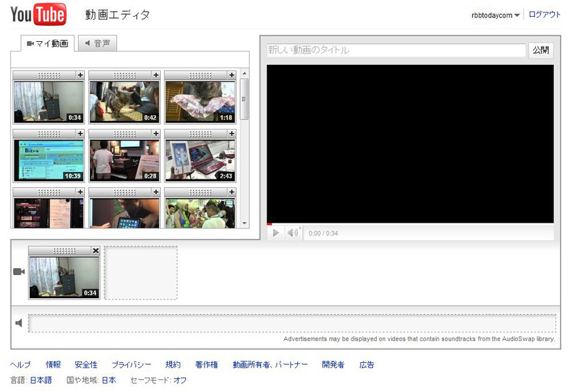Add the 10:39 clip using plus icon
Image resolution: width=575 pixels, height=392 pixels.
coord(80,134)
